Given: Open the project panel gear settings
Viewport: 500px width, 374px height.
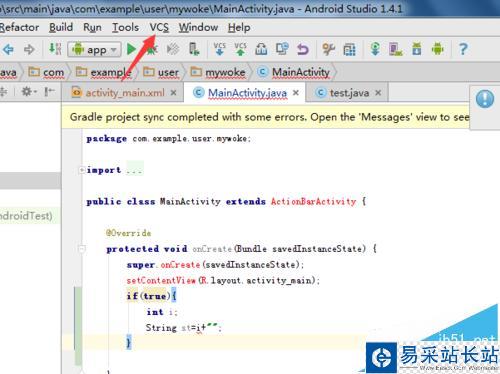Looking at the screenshot, I should [29, 91].
